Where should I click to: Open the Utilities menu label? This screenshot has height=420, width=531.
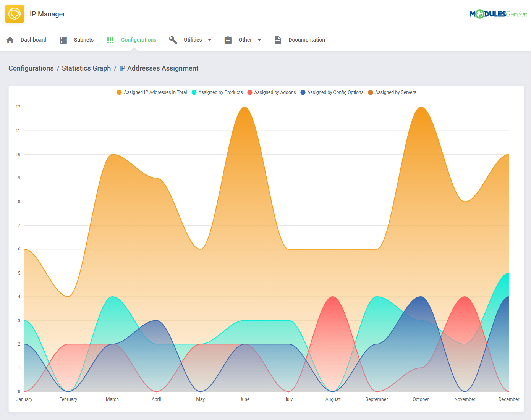193,40
